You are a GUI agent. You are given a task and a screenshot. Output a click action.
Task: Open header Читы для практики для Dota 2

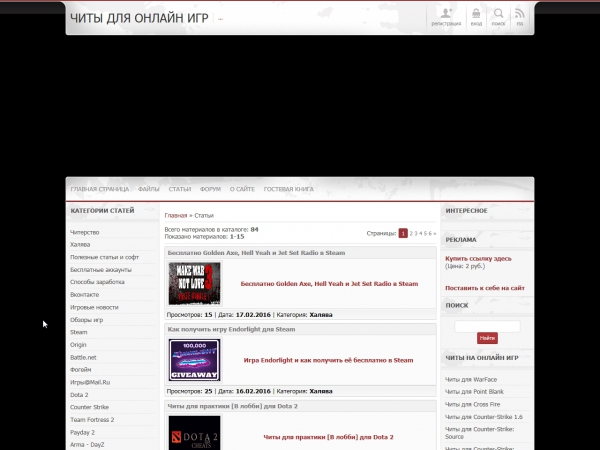pyautogui.click(x=232, y=406)
